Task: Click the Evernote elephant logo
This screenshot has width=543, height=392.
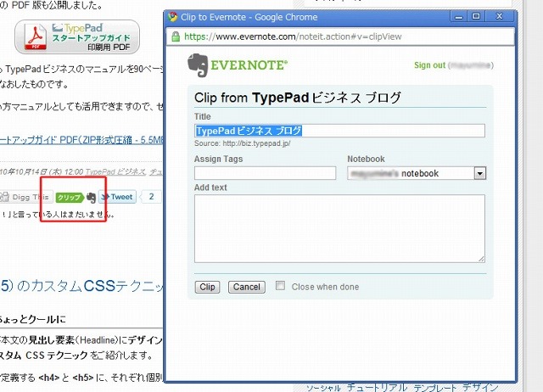Action: click(198, 65)
